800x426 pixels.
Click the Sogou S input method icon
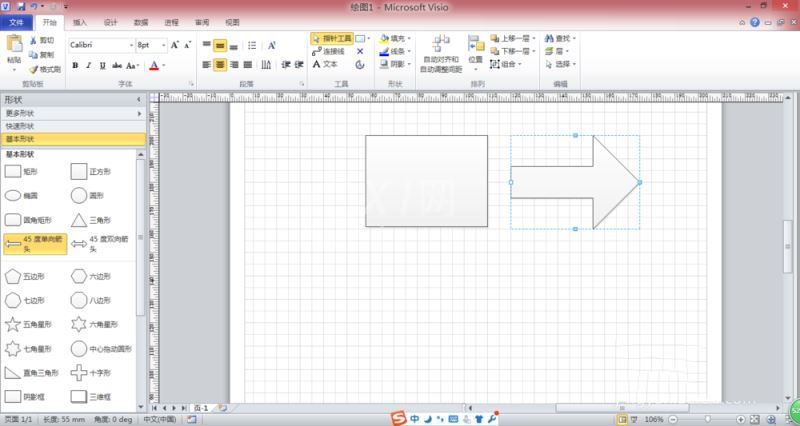pyautogui.click(x=398, y=418)
